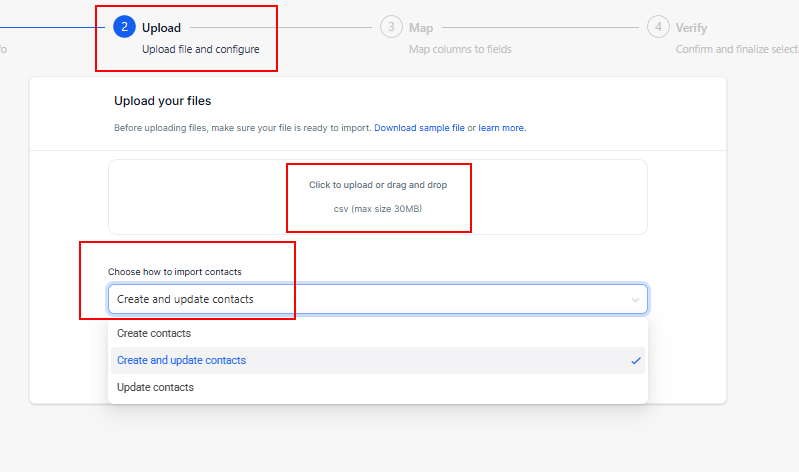
Task: Click the Upload your files heading
Action: click(163, 101)
